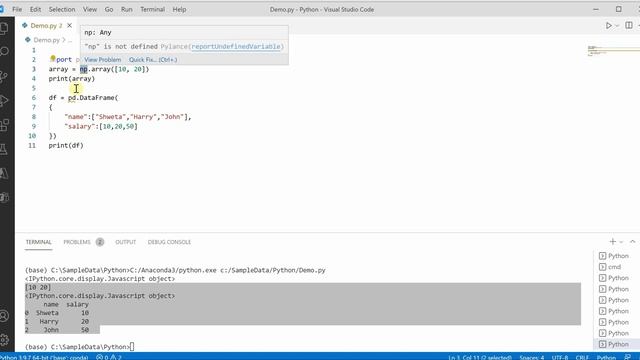Open the Selection menu
Viewport: 640px width, 360px height.
[62, 9]
